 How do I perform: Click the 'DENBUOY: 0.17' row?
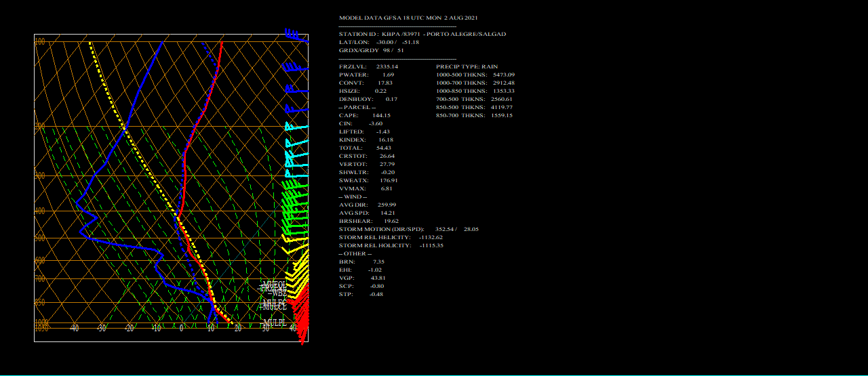pyautogui.click(x=368, y=99)
